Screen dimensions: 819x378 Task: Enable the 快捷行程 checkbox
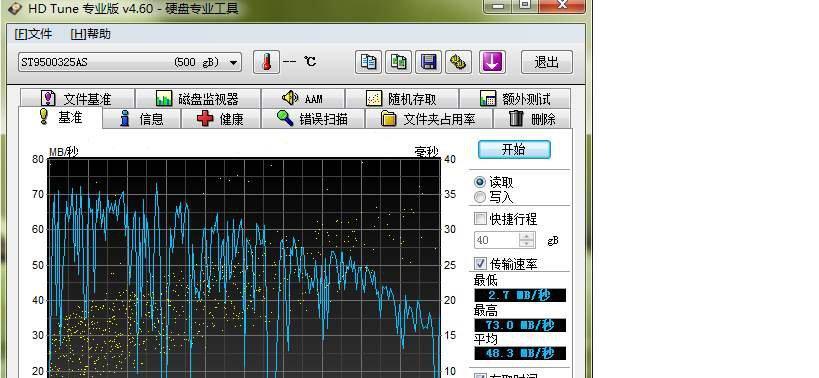click(x=506, y=219)
